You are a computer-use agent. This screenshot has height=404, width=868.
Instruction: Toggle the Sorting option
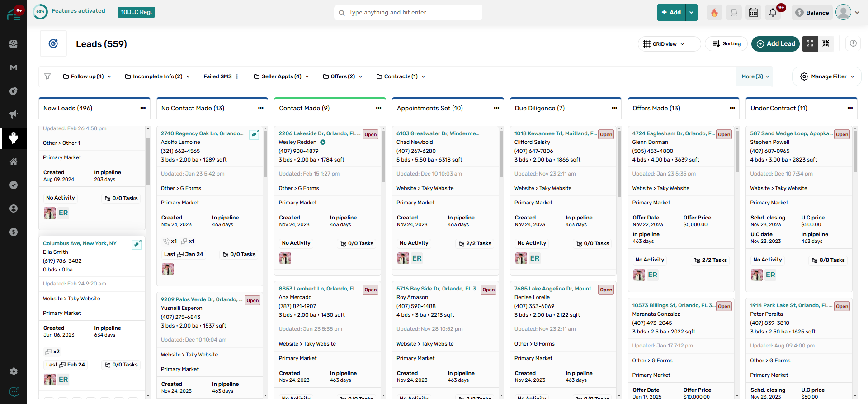pyautogui.click(x=726, y=44)
